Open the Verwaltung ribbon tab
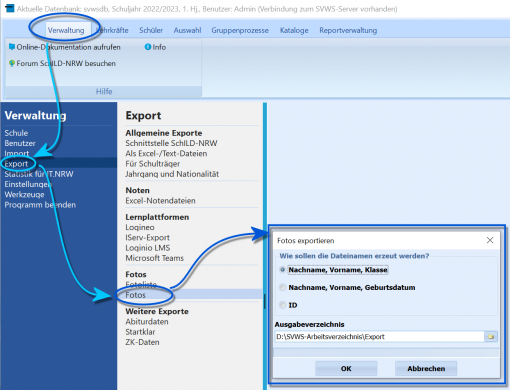The width and height of the screenshot is (510, 390). 66,30
